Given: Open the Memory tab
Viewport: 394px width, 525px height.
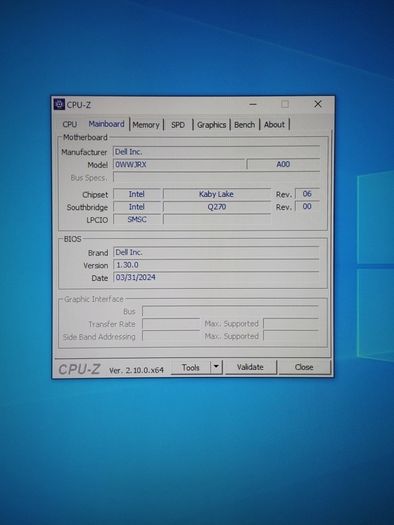Looking at the screenshot, I should click(146, 125).
